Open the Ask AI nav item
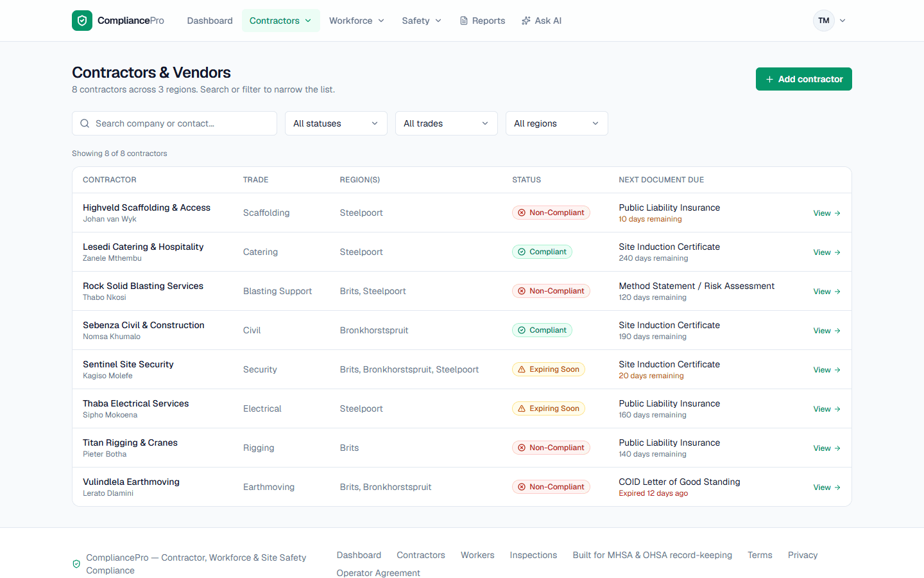 point(542,21)
